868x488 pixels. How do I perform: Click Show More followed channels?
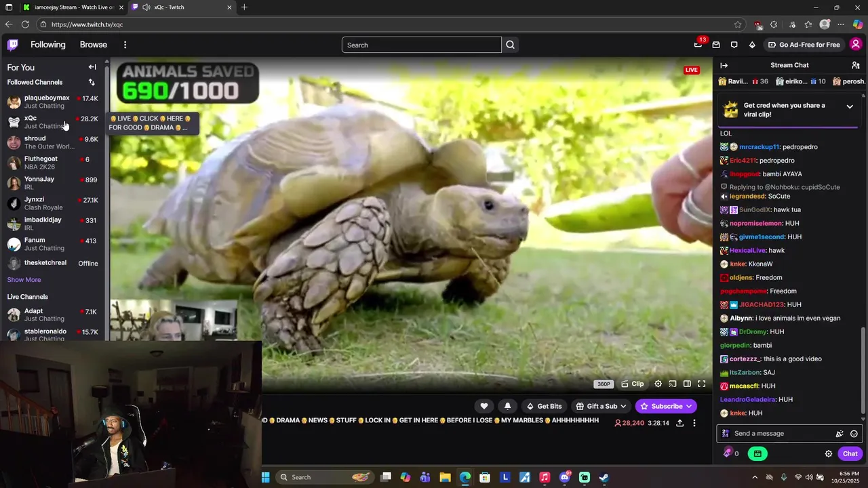point(24,280)
